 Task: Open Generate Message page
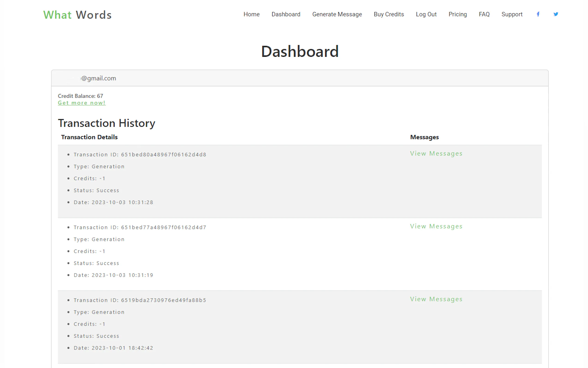click(337, 14)
